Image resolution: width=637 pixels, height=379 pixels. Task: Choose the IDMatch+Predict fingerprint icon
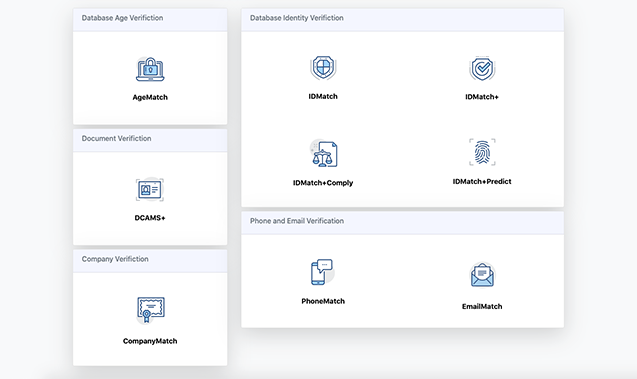482,152
